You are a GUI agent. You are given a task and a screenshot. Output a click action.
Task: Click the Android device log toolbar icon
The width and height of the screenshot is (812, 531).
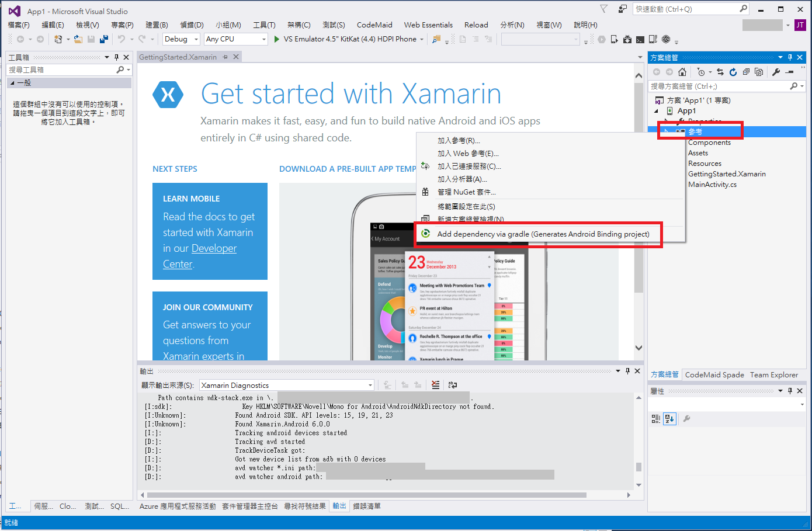pos(653,39)
